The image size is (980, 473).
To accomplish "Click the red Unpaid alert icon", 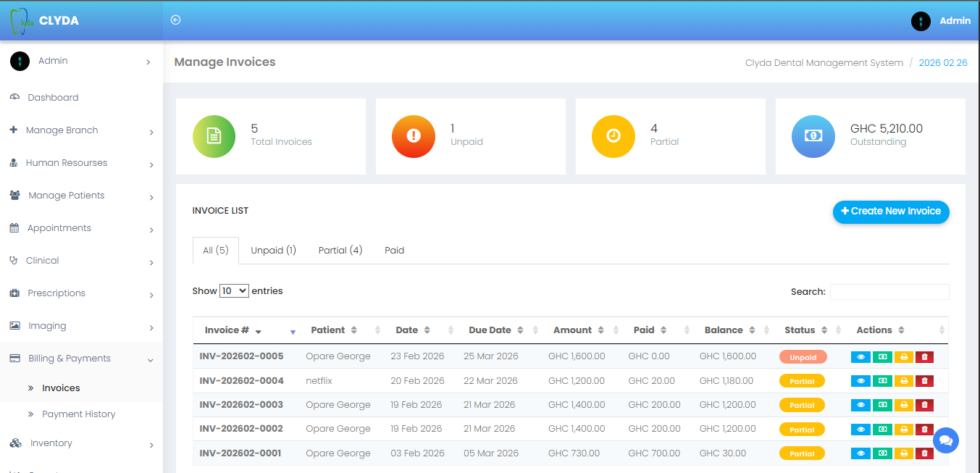I will click(414, 136).
